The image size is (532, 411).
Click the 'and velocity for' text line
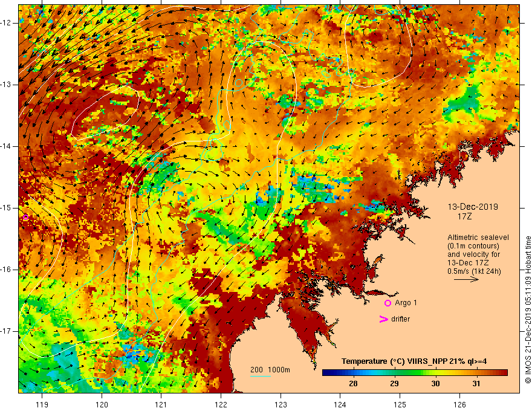point(473,254)
